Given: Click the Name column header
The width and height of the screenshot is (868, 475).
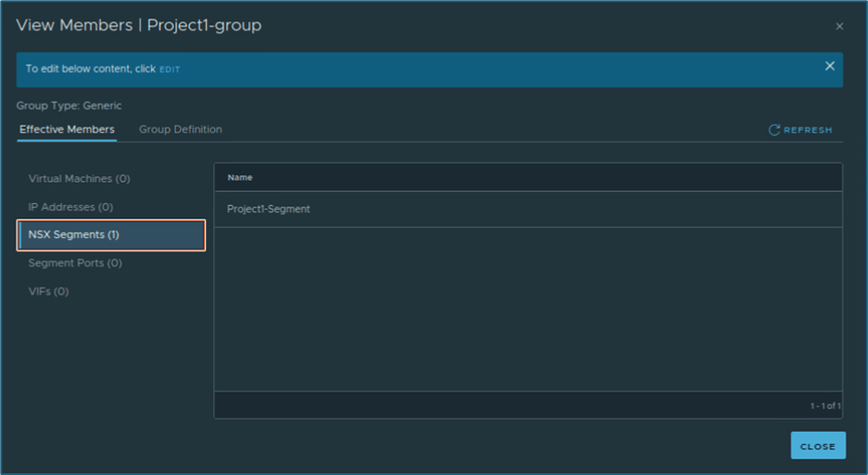Looking at the screenshot, I should point(240,177).
